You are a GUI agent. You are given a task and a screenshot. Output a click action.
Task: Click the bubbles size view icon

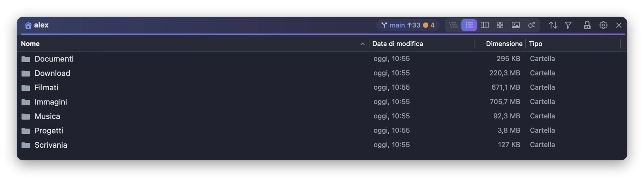pos(531,25)
